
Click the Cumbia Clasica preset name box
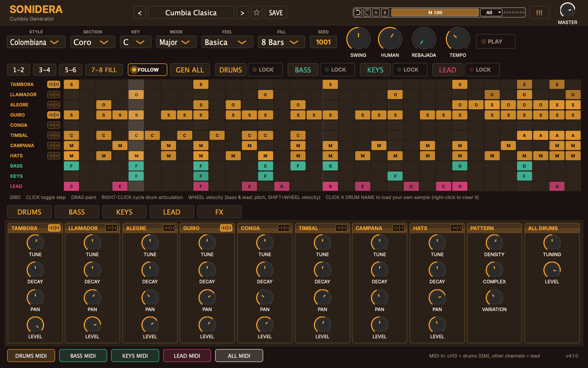click(x=191, y=13)
